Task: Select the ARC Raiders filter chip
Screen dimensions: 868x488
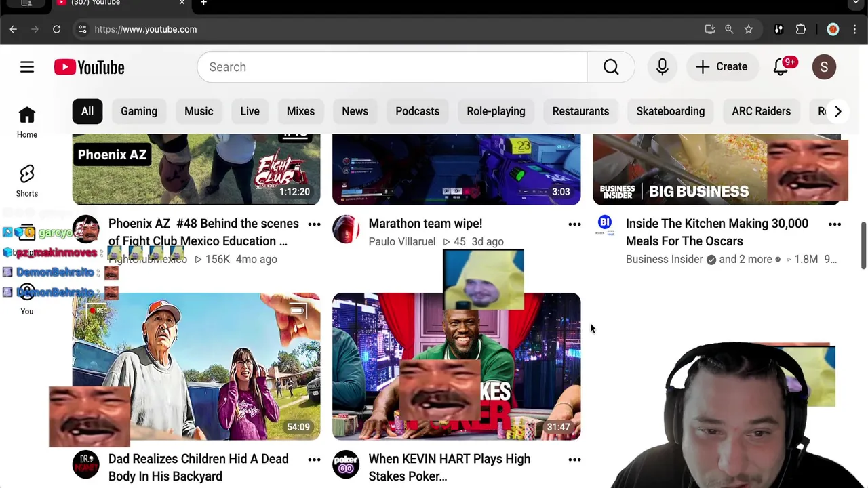Action: tap(762, 111)
